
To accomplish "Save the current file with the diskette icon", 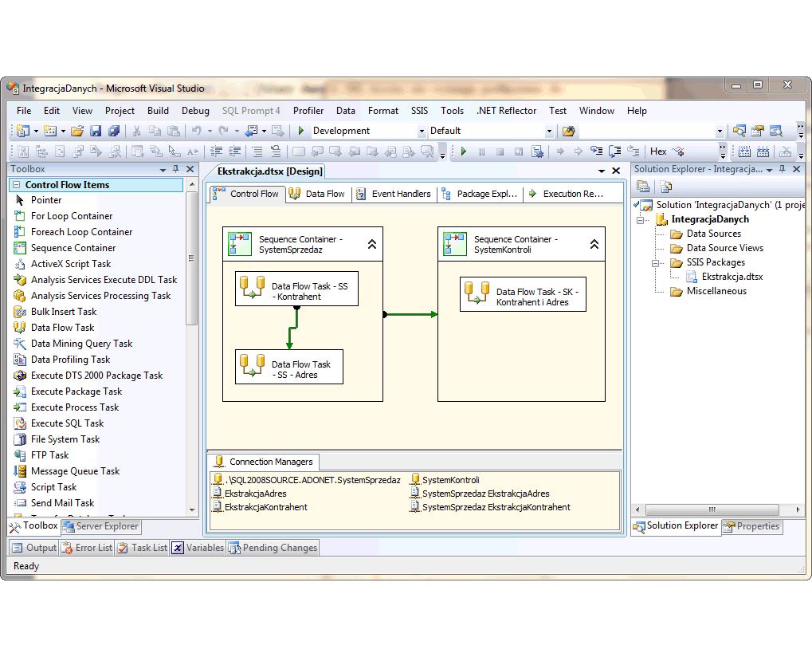I will pos(96,131).
